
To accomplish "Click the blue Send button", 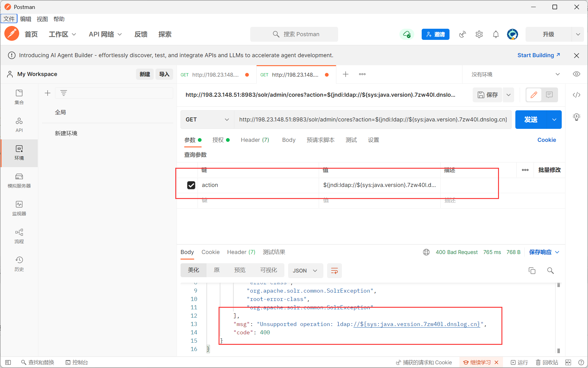I will click(531, 120).
